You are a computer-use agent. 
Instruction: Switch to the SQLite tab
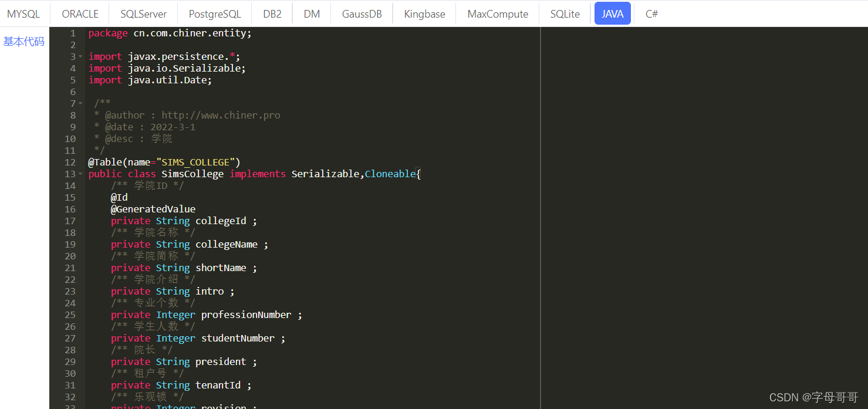[565, 14]
